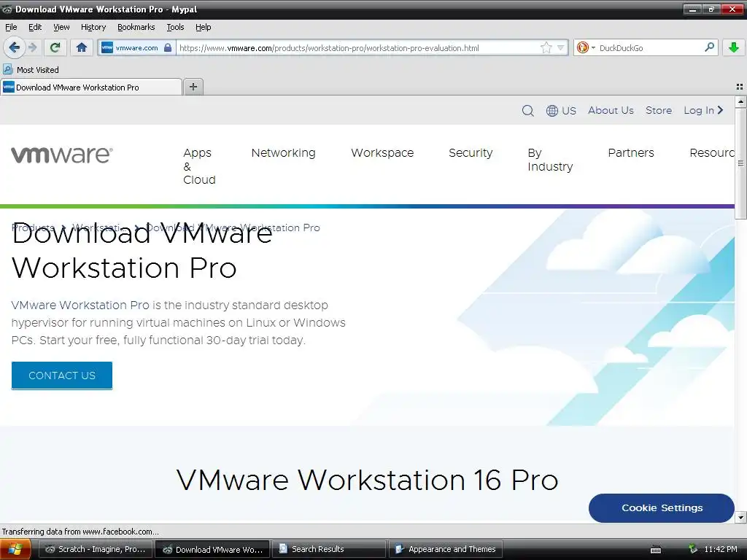This screenshot has height=560, width=747.
Task: Click the VMware site search magnifier
Action: pos(527,111)
